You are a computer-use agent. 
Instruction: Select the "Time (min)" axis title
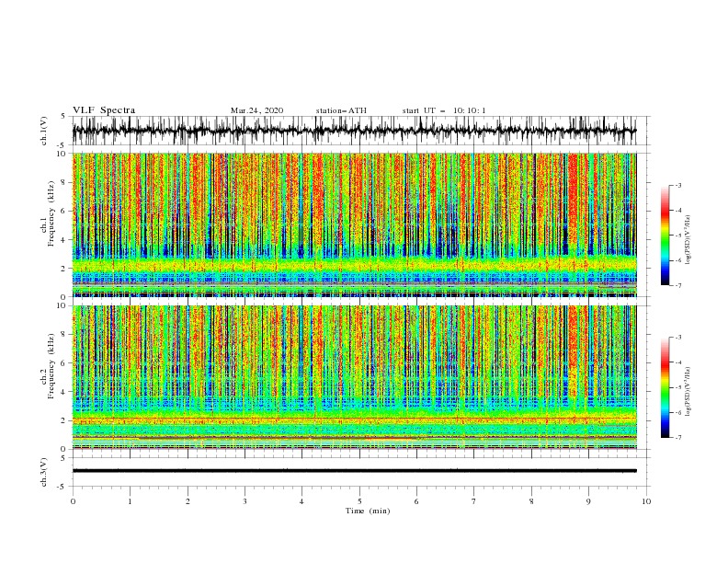[368, 511]
